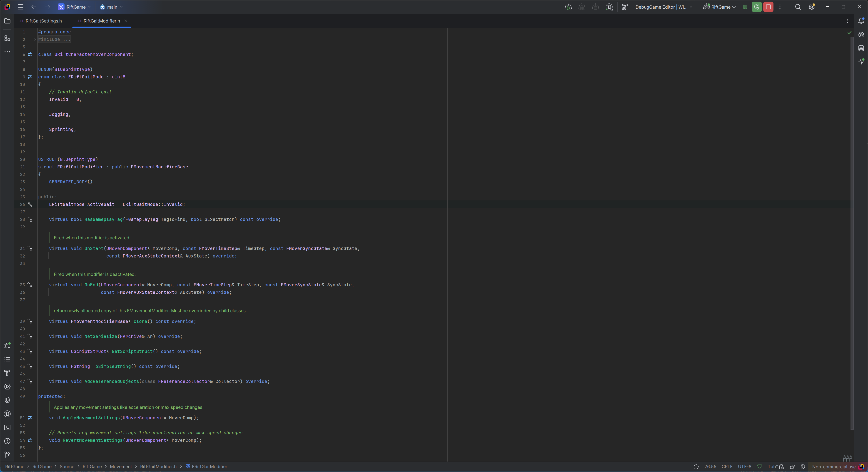Image resolution: width=868 pixels, height=472 pixels.
Task: Open the Services tool window icon
Action: tap(7, 387)
